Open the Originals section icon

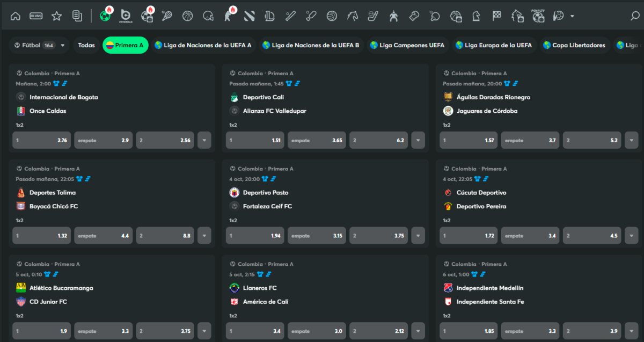[126, 16]
